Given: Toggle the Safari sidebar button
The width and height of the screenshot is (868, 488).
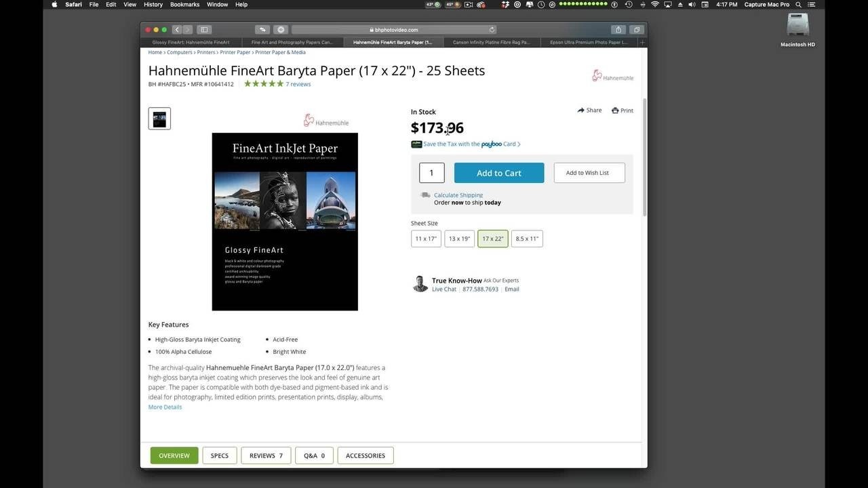Looking at the screenshot, I should pos(204,30).
